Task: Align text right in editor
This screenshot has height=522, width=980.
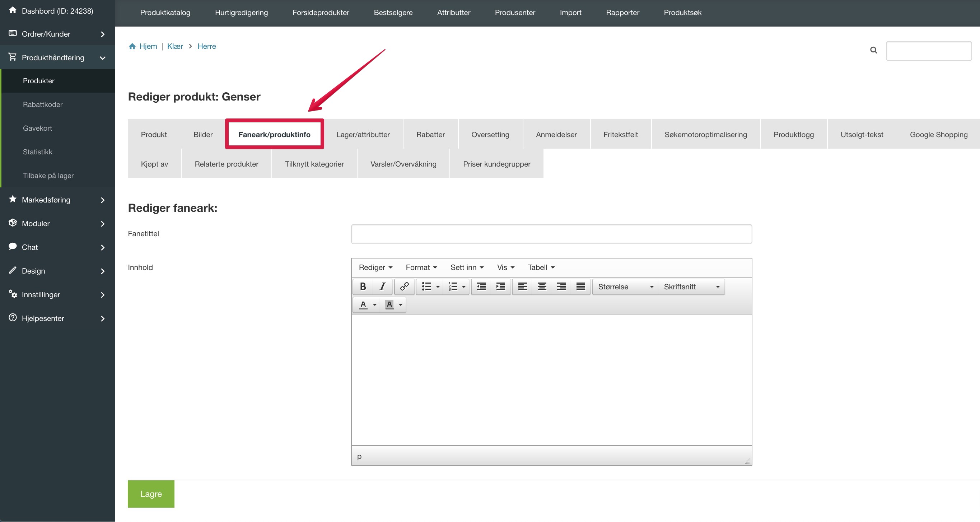Action: click(561, 286)
